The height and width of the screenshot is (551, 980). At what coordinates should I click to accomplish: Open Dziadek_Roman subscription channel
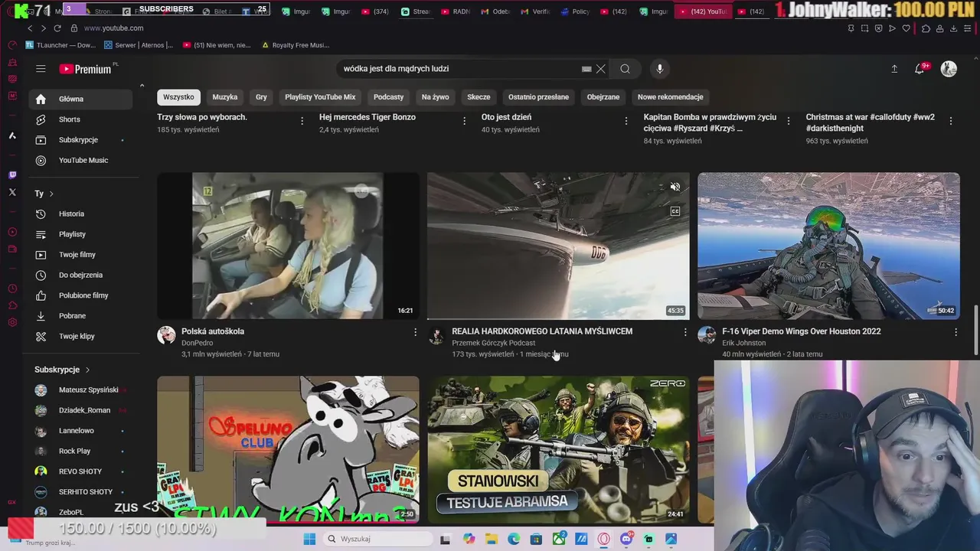(82, 410)
